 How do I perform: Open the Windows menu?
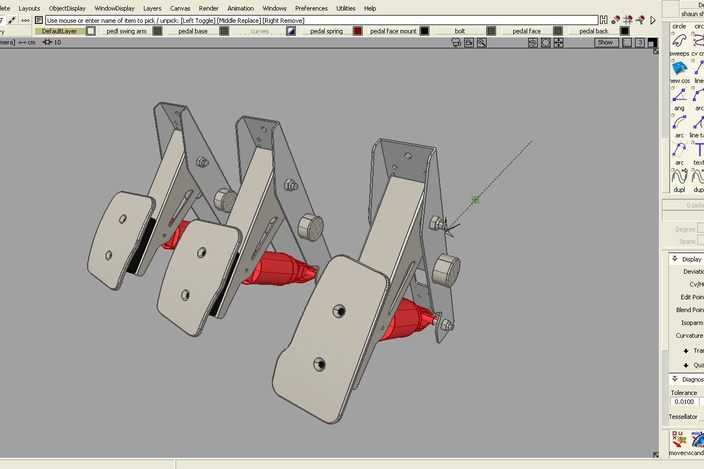coord(274,9)
